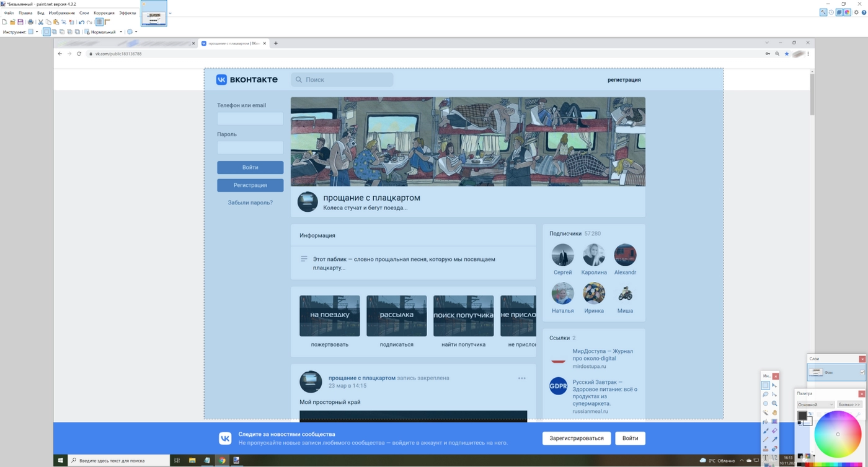
Task: Choose Add (union) selection mode
Action: [54, 32]
